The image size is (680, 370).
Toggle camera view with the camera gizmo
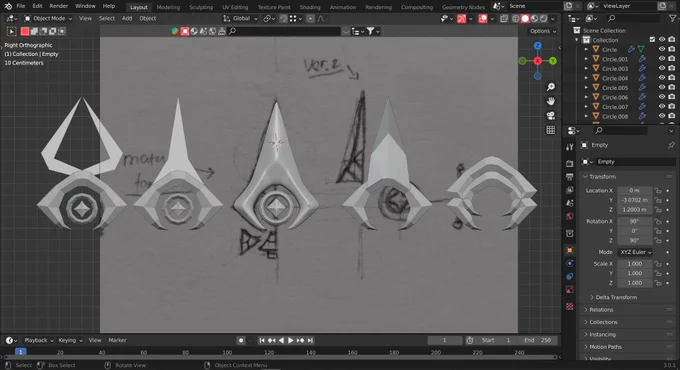tap(551, 116)
